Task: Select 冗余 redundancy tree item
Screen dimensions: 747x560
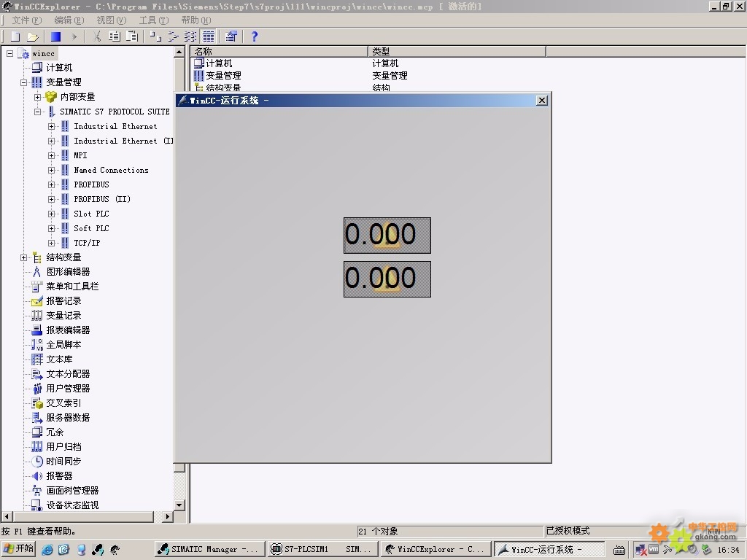Action: coord(55,432)
